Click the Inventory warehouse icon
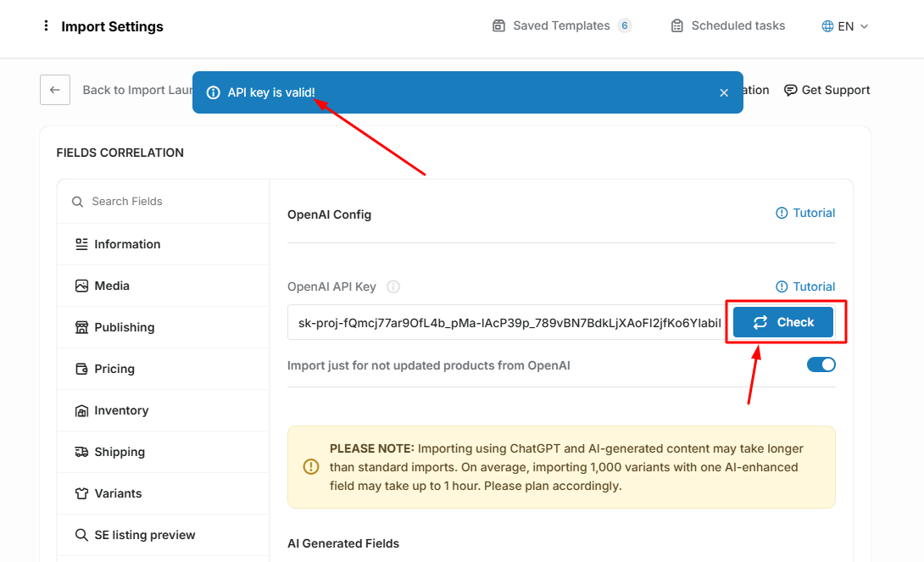The height and width of the screenshot is (562, 924). click(81, 410)
